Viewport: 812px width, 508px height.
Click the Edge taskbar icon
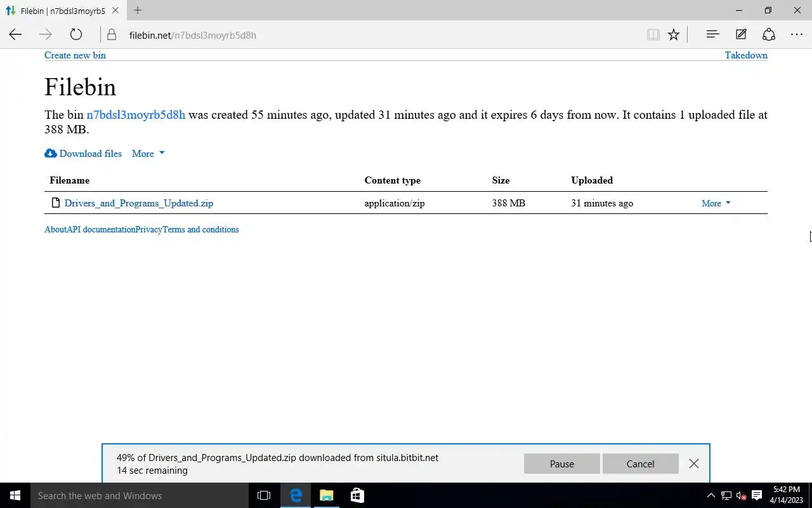[x=296, y=495]
